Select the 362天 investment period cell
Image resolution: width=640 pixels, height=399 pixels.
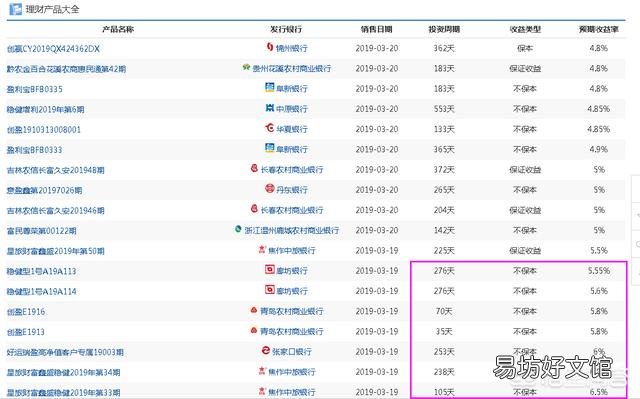coord(444,48)
